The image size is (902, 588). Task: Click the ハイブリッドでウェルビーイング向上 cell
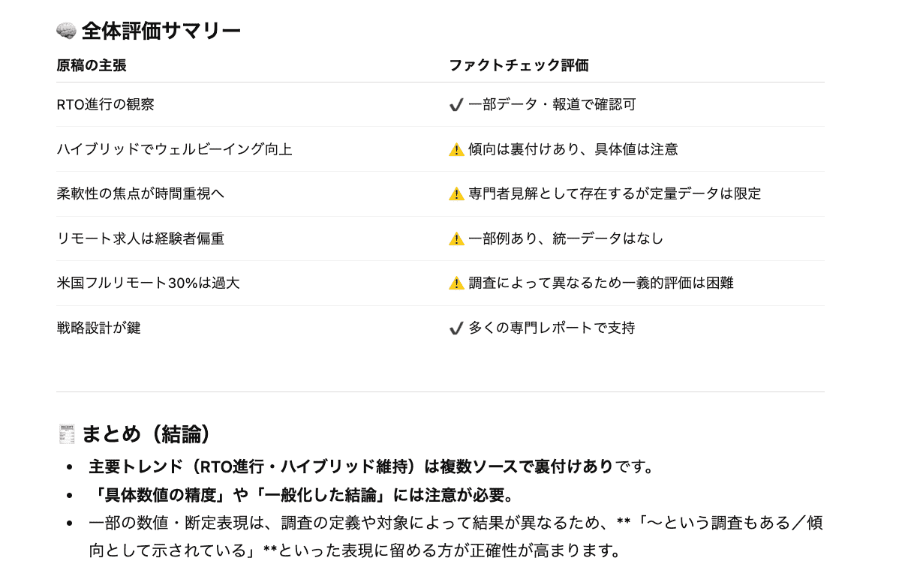[x=174, y=149]
